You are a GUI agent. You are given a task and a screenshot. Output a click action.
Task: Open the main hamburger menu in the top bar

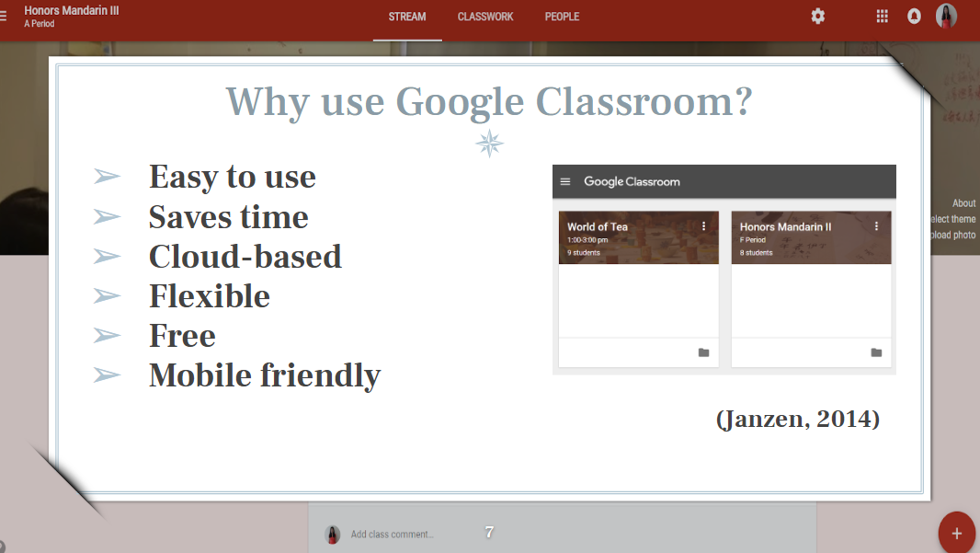click(x=3, y=17)
